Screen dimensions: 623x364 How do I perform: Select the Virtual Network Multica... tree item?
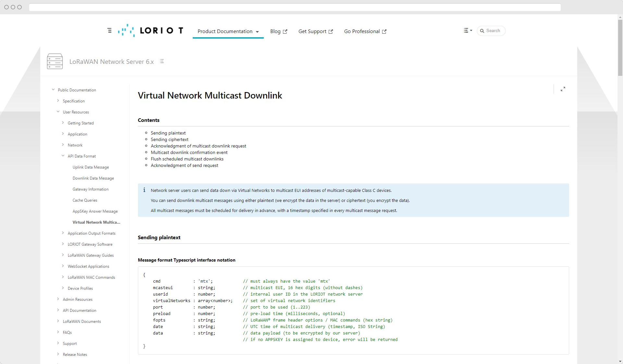click(96, 222)
